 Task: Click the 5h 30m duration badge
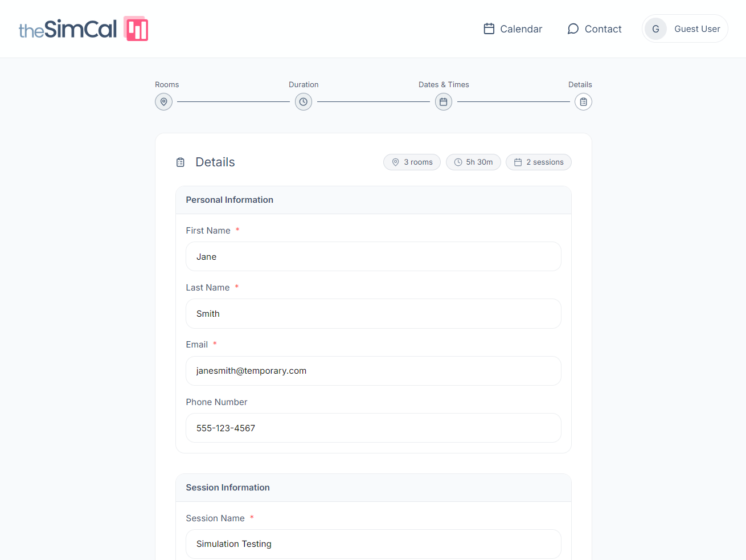(x=473, y=162)
